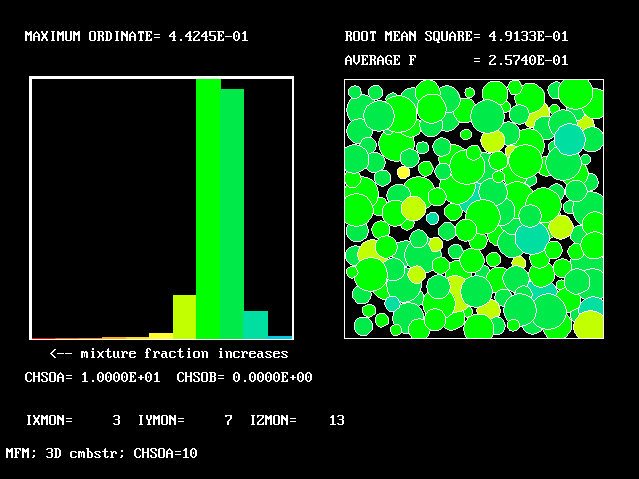The image size is (639, 479).
Task: Click the MAXIMUM ORDINATE value label
Action: click(x=136, y=37)
